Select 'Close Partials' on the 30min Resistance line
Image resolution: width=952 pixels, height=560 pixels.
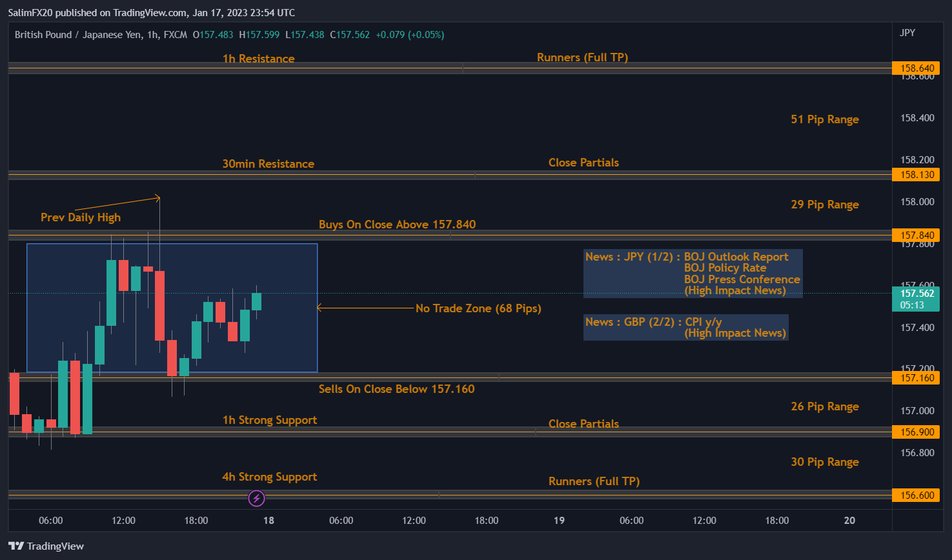click(x=583, y=163)
